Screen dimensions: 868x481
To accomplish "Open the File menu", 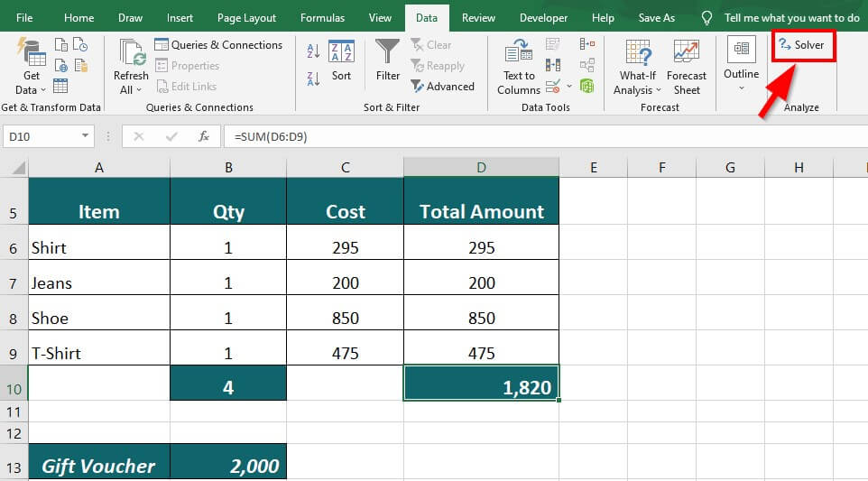I will click(x=24, y=18).
